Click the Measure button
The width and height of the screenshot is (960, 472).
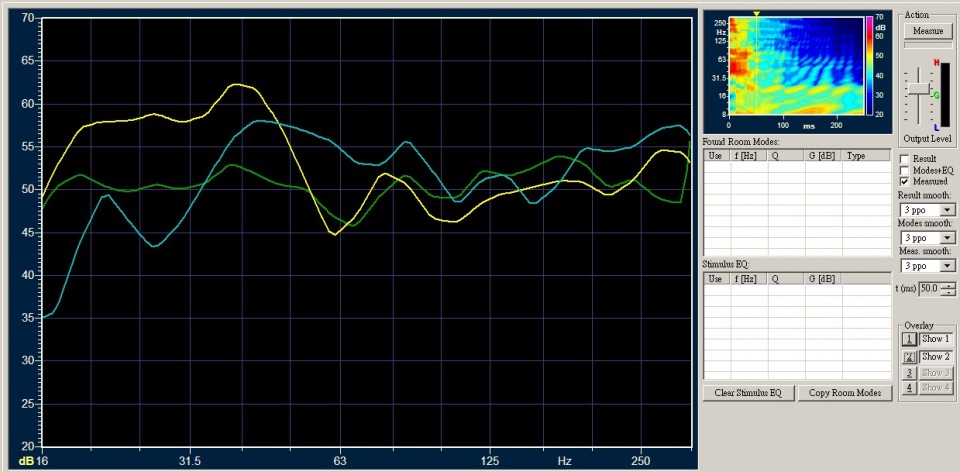[x=928, y=31]
